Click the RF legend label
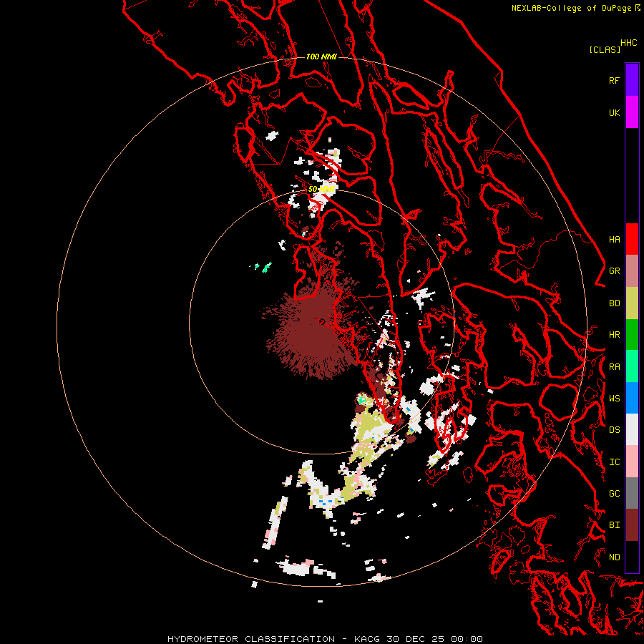Screen dimensions: 644x644 [x=614, y=80]
